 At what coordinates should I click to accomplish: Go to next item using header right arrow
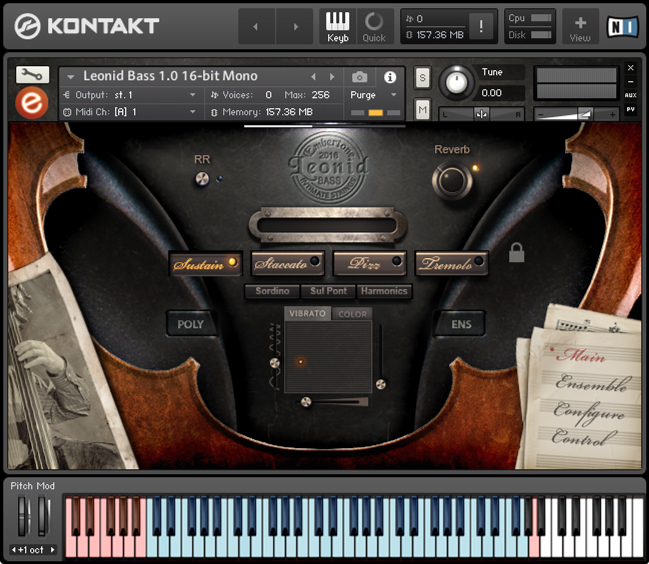coord(295,27)
